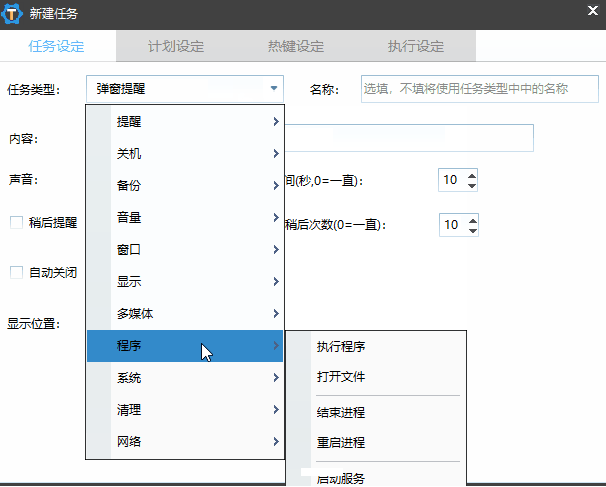Click the 名称 input field

[x=480, y=89]
